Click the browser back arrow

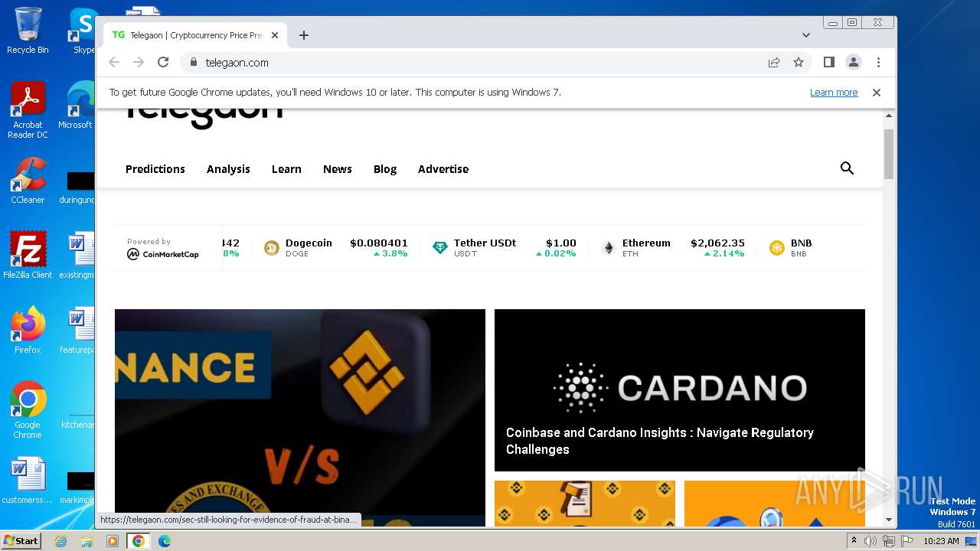point(114,62)
